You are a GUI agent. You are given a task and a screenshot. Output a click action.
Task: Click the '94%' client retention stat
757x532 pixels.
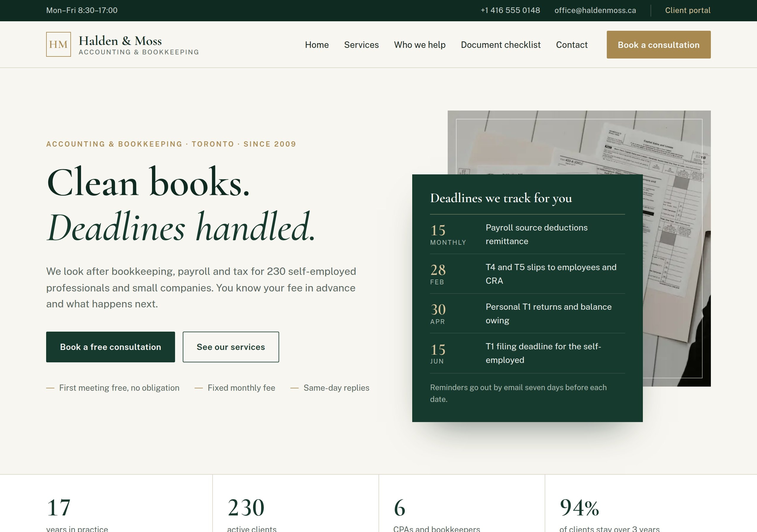580,508
